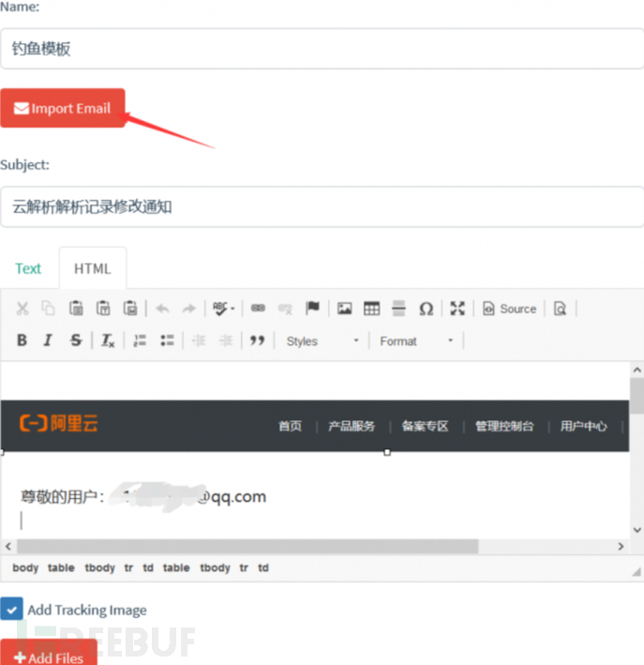Increase indent of the paragraph
The image size is (644, 665).
226,340
